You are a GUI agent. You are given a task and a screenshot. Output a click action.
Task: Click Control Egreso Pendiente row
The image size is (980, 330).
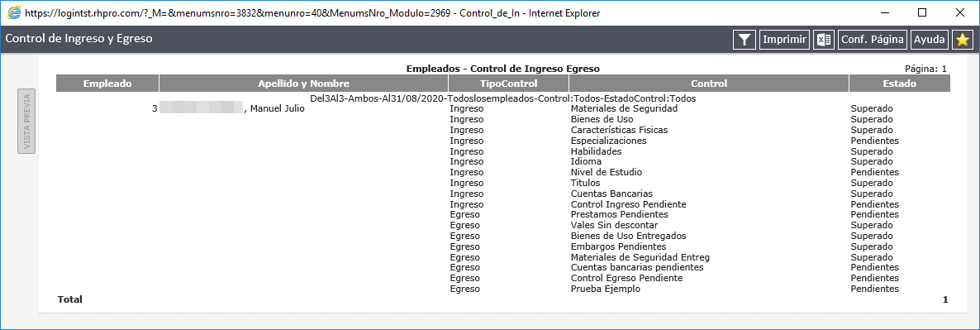point(627,278)
